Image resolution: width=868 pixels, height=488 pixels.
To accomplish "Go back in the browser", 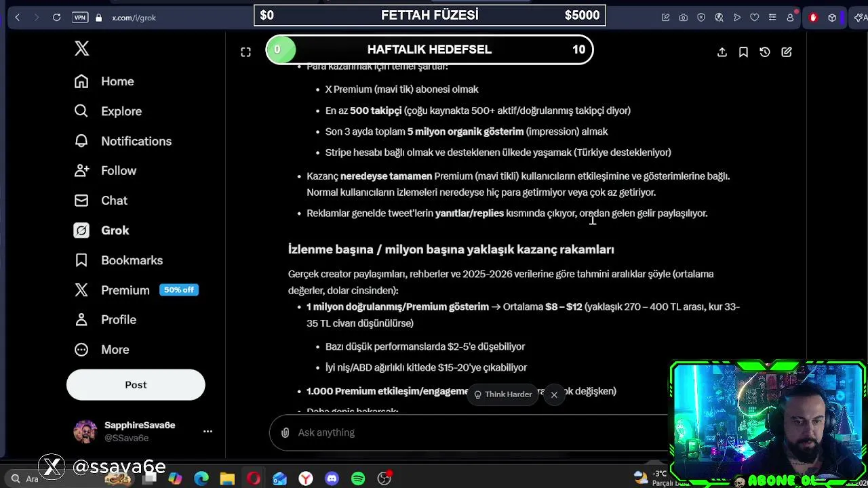I will click(x=18, y=18).
